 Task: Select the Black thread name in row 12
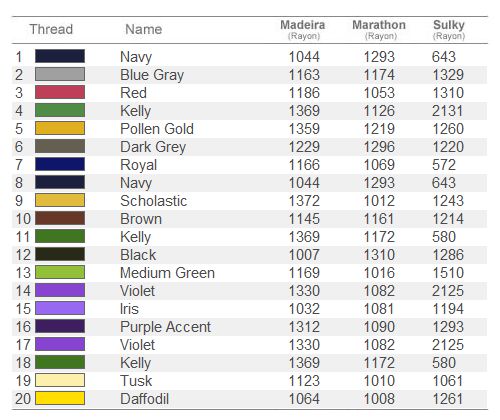(x=138, y=255)
